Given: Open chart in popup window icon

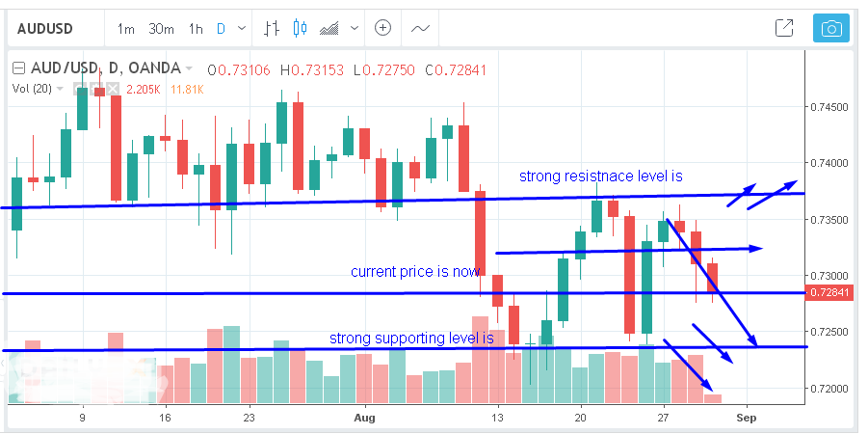Looking at the screenshot, I should (x=784, y=28).
